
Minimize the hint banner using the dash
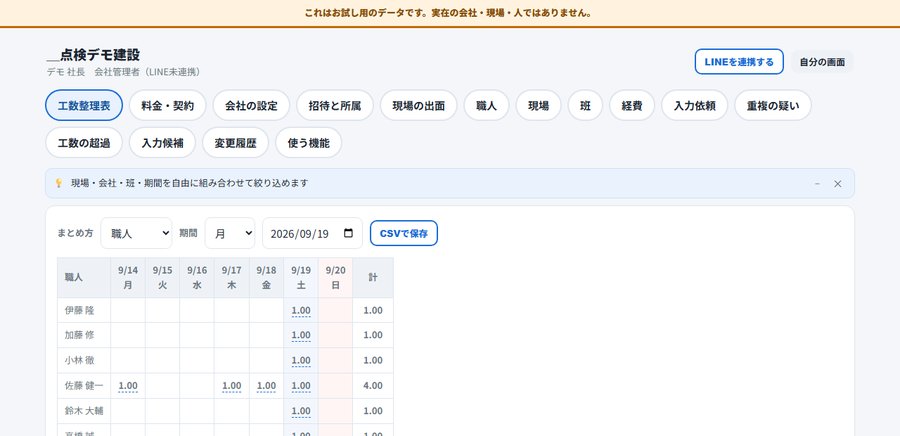(x=817, y=184)
